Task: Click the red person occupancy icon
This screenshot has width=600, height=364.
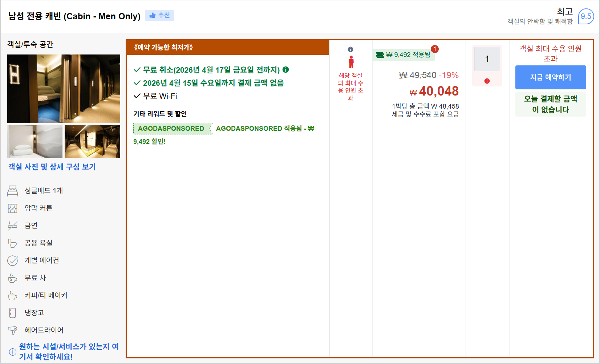Action: point(351,62)
